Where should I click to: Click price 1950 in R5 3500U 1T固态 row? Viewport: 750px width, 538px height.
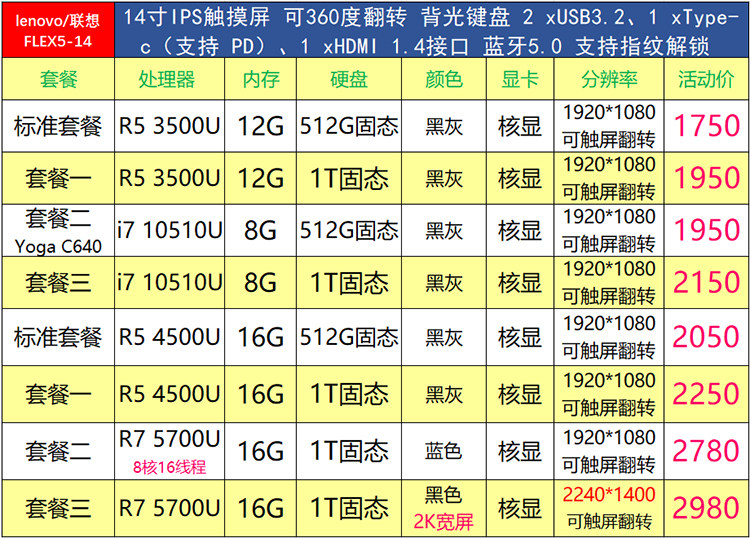click(x=706, y=178)
